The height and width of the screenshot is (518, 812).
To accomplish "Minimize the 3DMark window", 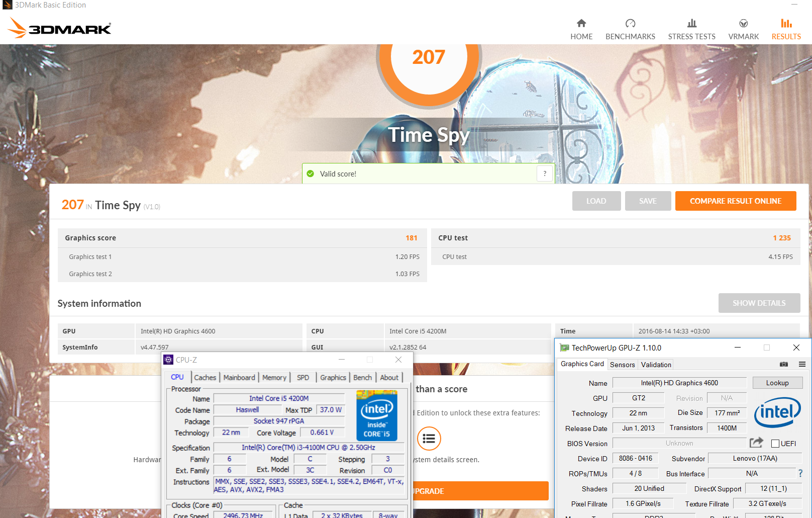I will pos(794,5).
